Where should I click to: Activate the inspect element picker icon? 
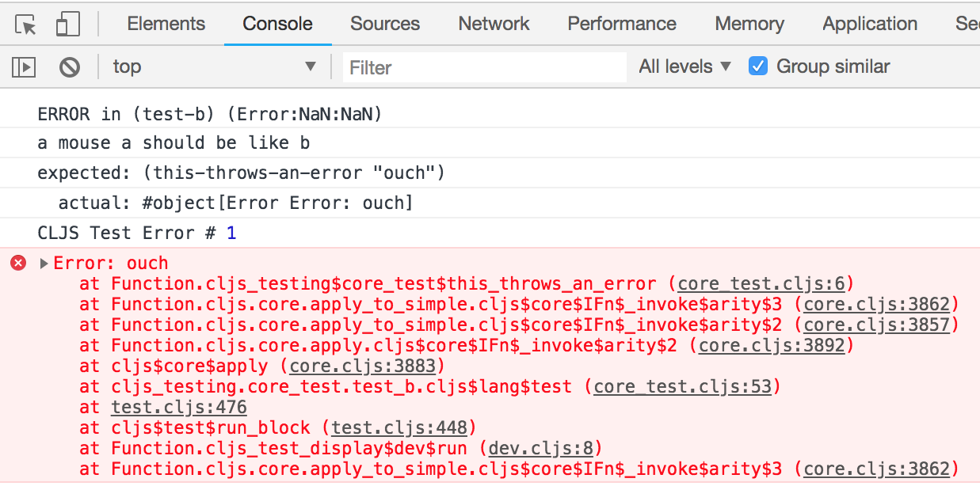pyautogui.click(x=26, y=25)
